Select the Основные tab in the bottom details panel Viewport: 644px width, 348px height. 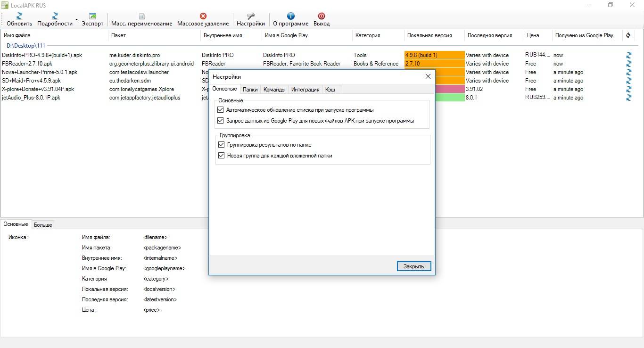click(x=16, y=224)
